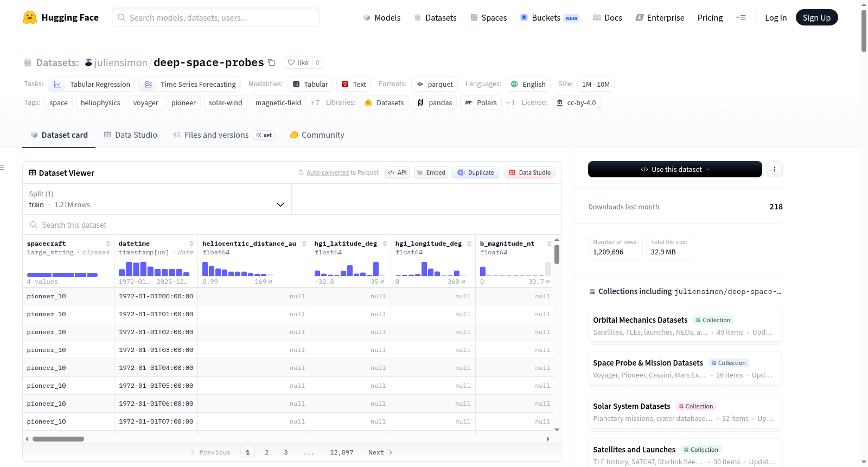Click the search magnifier icon in the header
The height and width of the screenshot is (467, 868).
(x=122, y=17)
